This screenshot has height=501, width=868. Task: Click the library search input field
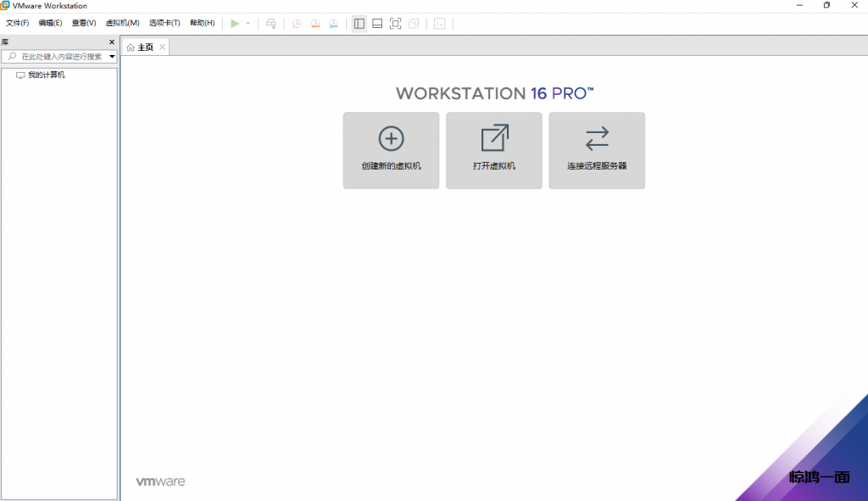(x=59, y=57)
